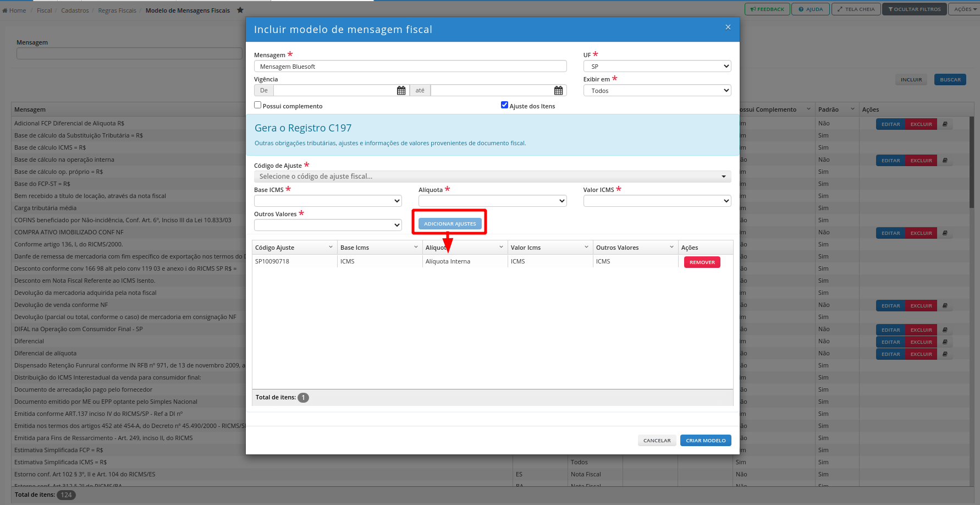Viewport: 980px width, 505px height.
Task: Click the ADICIONAR AJUSTES button
Action: (450, 224)
